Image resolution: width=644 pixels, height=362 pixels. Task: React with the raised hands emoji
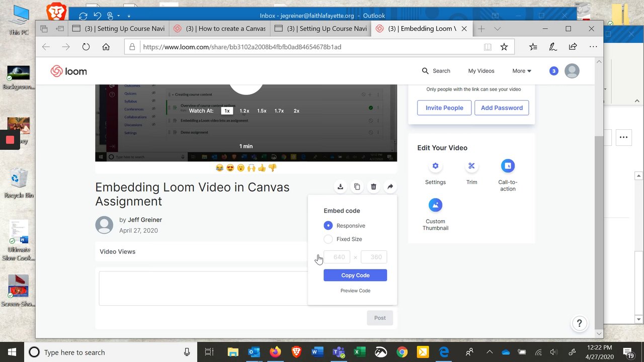251,168
